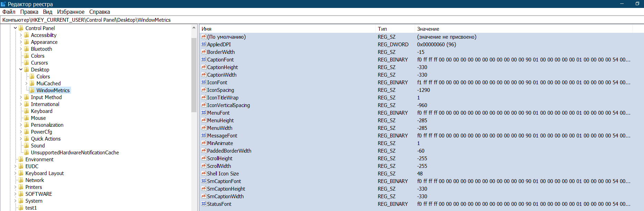Image resolution: width=644 pixels, height=211 pixels.
Task: Open the Справка menu
Action: 100,12
